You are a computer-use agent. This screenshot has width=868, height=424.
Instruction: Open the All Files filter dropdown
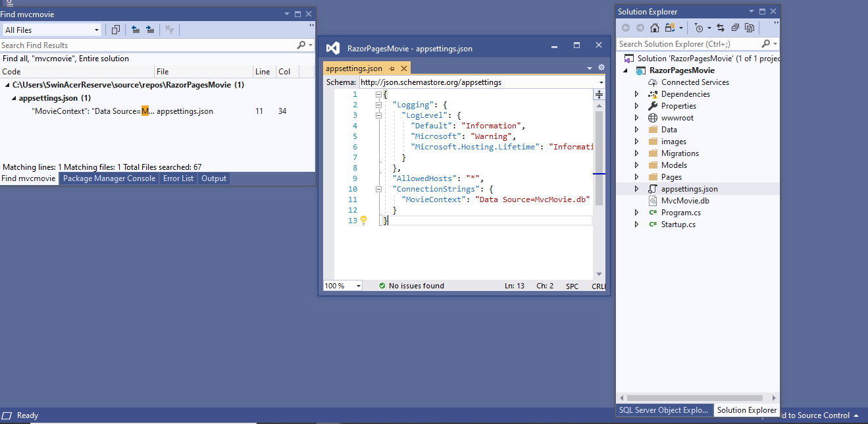pos(97,29)
